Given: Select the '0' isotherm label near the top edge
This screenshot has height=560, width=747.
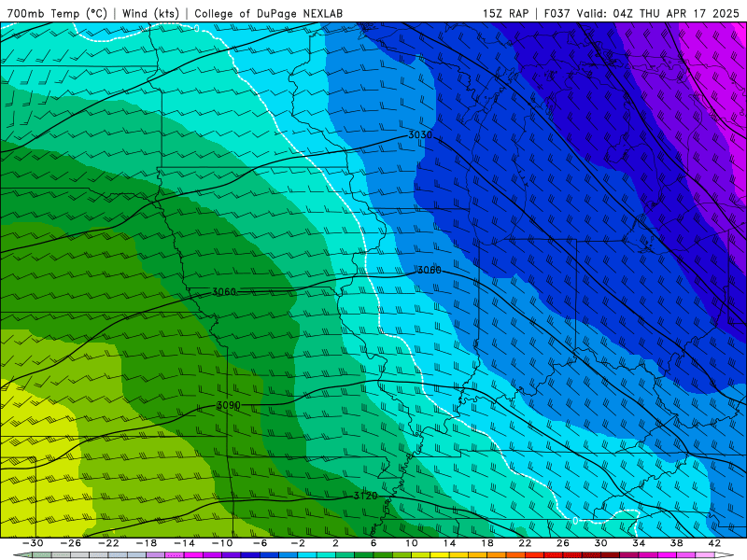Looking at the screenshot, I should (x=197, y=29).
